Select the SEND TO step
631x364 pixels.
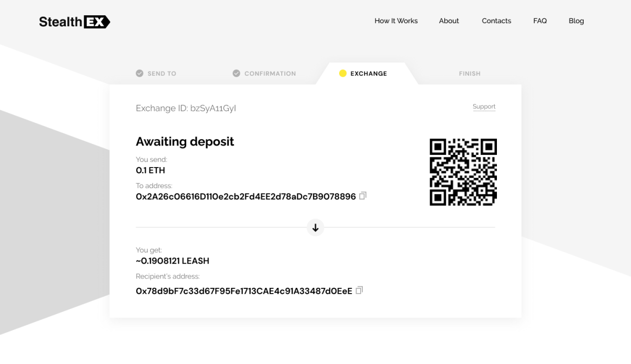point(161,73)
